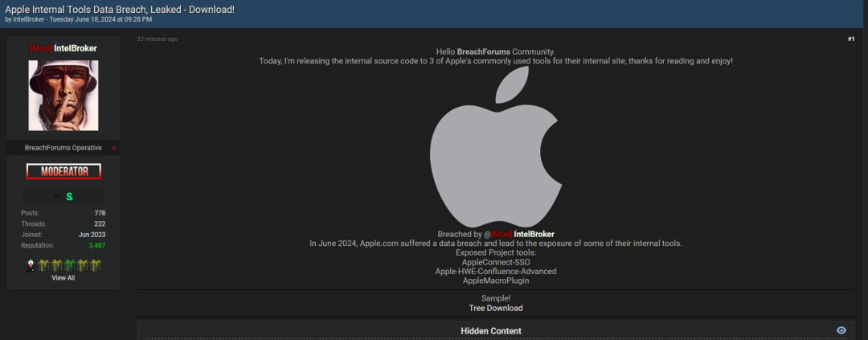Click the thread title 'Apple Internal Tools Data Breach'

pos(120,10)
